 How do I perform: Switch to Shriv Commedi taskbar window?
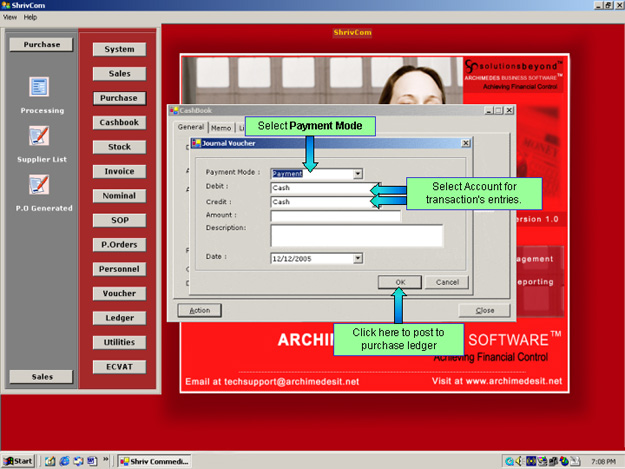coord(155,461)
